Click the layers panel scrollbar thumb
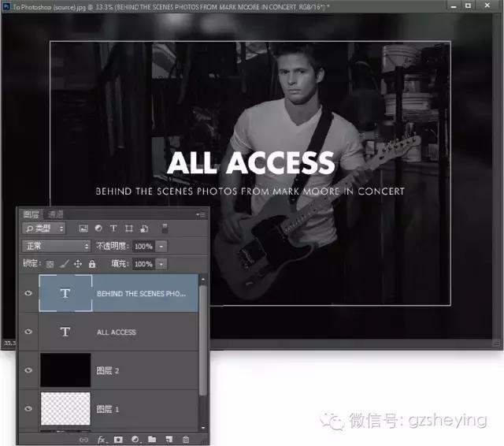The image size is (504, 446). (x=203, y=340)
